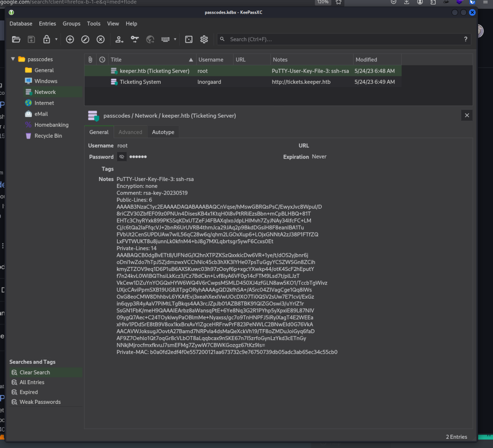
Task: Switch to the Autotype tab
Action: (x=163, y=132)
